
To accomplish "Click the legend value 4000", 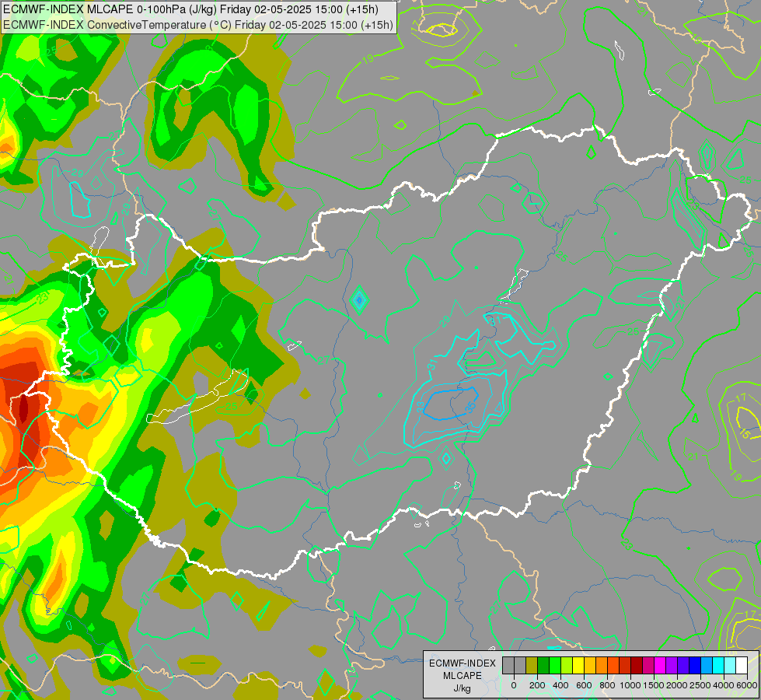I will point(724,685).
